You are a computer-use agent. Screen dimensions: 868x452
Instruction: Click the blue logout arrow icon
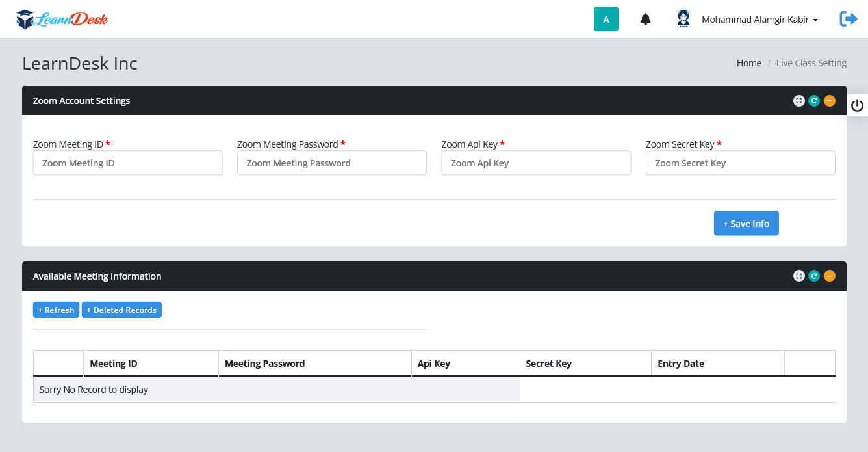click(849, 19)
